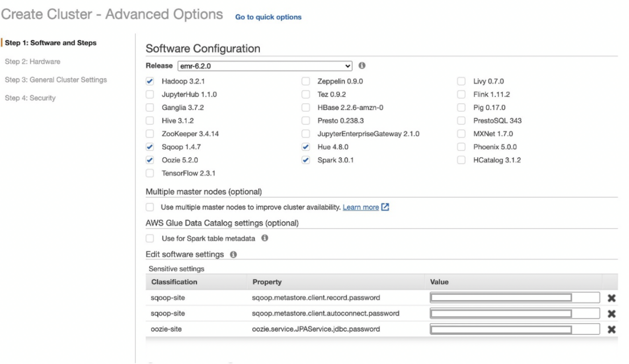This screenshot has width=629, height=364.
Task: Check the Zeppelin 0.9.0 checkbox
Action: 306,81
